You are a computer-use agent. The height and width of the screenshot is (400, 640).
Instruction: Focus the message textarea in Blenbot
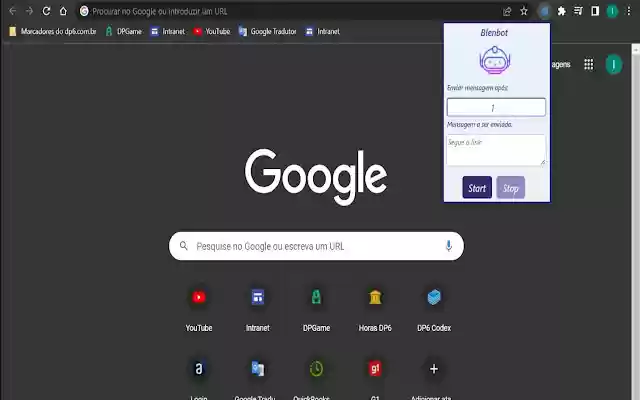(x=496, y=150)
